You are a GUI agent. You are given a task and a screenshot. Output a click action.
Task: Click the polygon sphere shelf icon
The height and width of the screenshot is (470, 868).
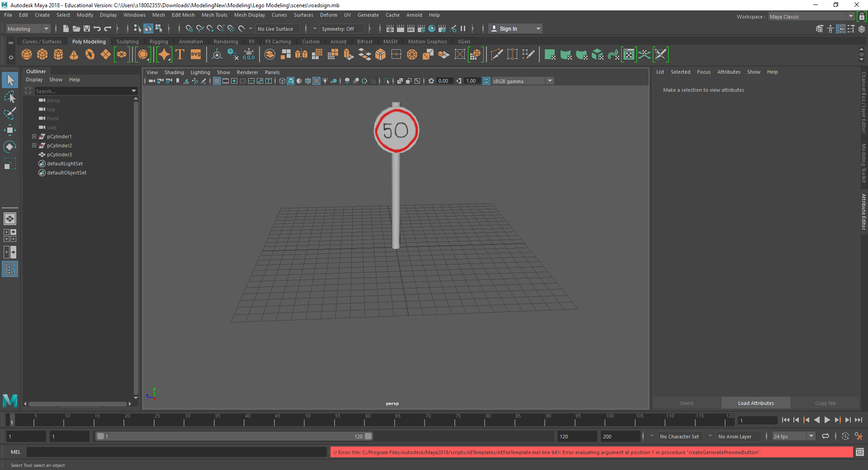point(27,55)
